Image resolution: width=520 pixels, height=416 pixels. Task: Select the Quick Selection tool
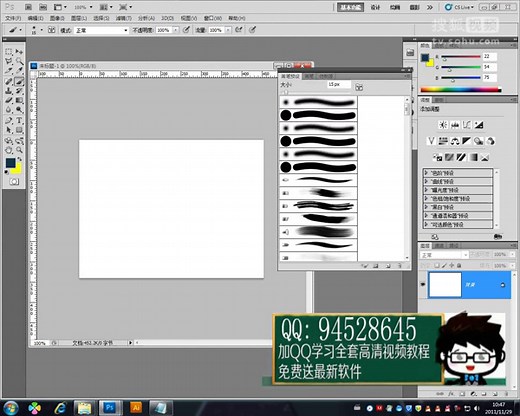pos(19,61)
